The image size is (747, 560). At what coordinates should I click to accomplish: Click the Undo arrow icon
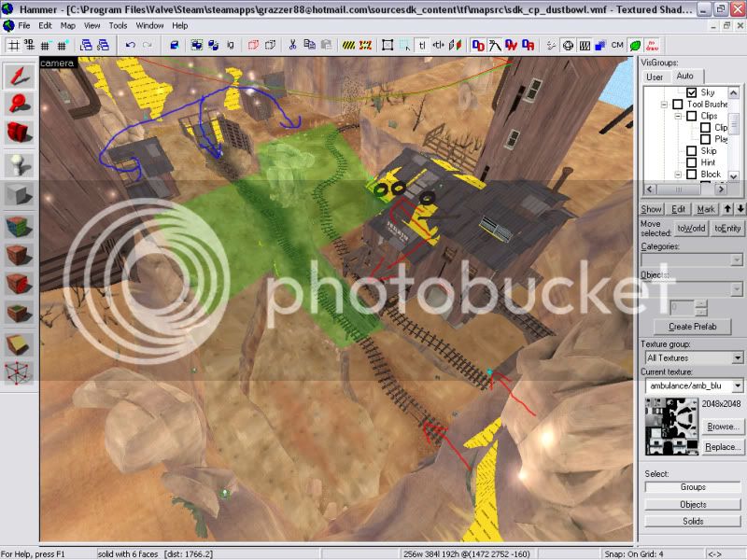pos(130,45)
